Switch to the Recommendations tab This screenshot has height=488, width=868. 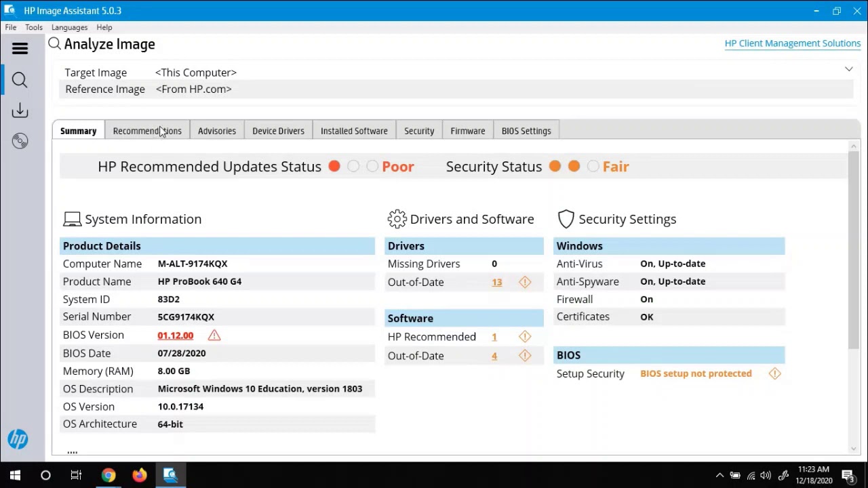pyautogui.click(x=147, y=131)
